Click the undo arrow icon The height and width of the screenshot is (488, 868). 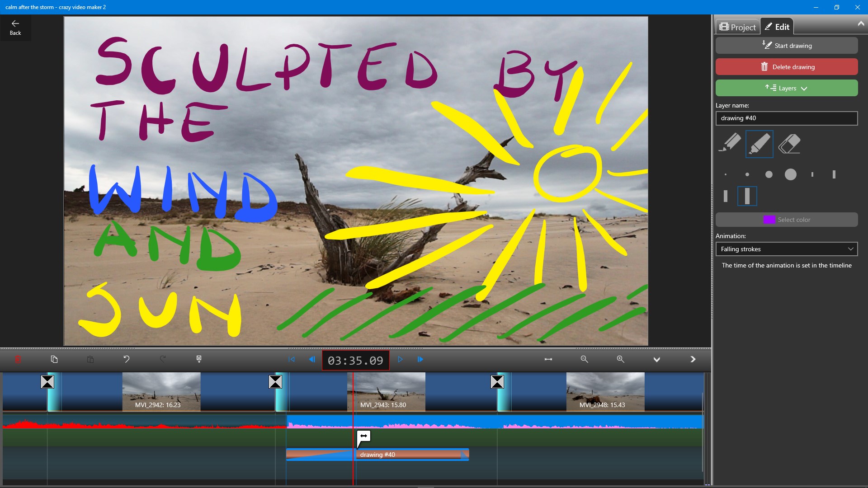pyautogui.click(x=127, y=359)
